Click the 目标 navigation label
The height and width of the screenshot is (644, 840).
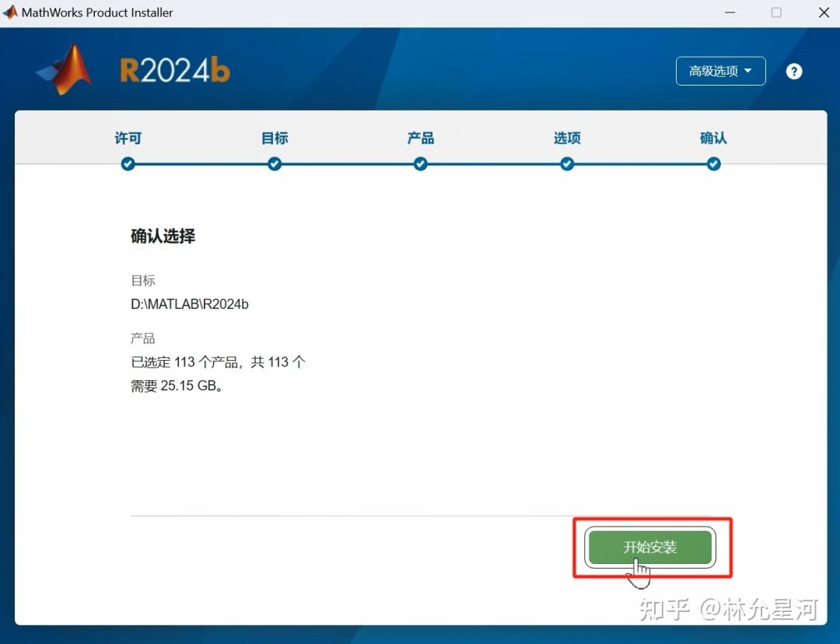tap(275, 138)
